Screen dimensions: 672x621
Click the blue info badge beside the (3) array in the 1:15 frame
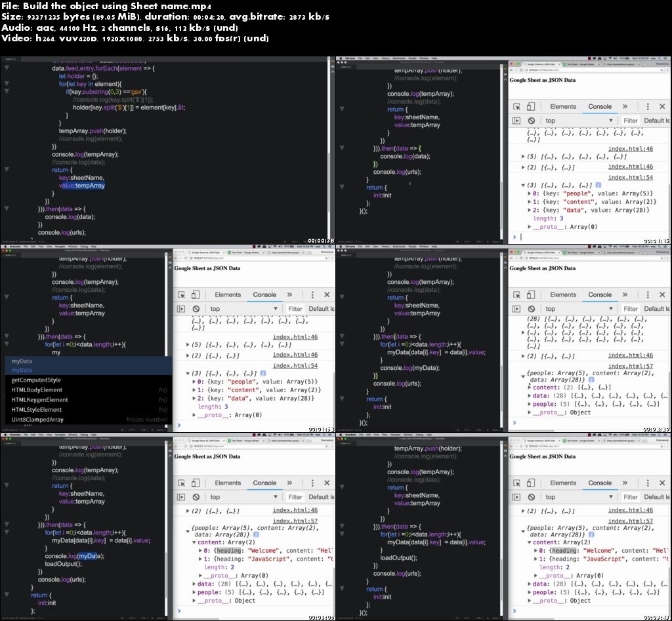(x=600, y=186)
